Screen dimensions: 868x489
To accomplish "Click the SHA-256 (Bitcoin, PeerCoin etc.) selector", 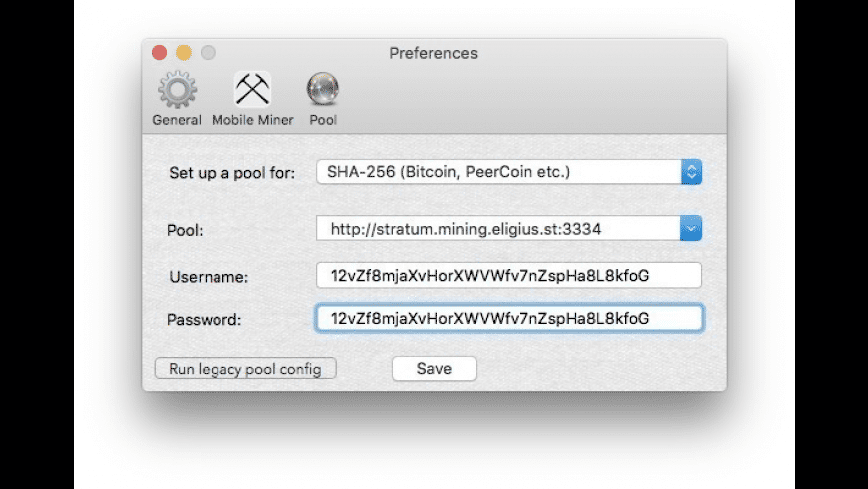I will [499, 172].
